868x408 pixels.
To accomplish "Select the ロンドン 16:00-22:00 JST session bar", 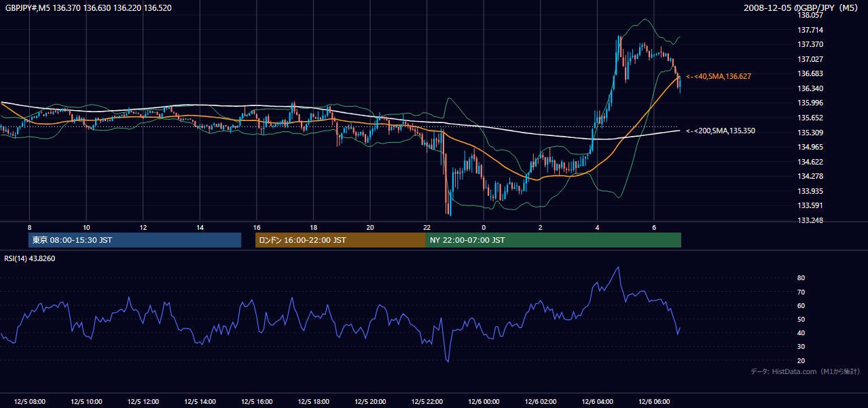I will 340,240.
